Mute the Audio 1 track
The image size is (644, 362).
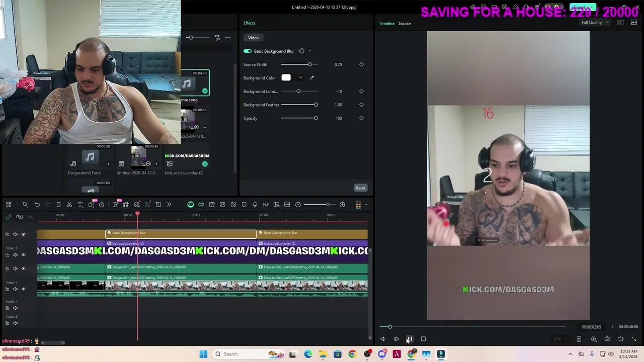click(x=15, y=308)
